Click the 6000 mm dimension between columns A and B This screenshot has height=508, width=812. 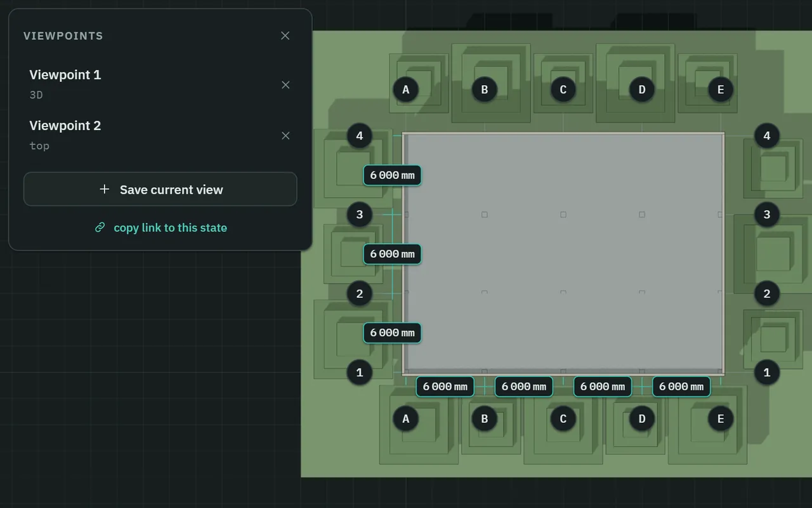pyautogui.click(x=445, y=386)
